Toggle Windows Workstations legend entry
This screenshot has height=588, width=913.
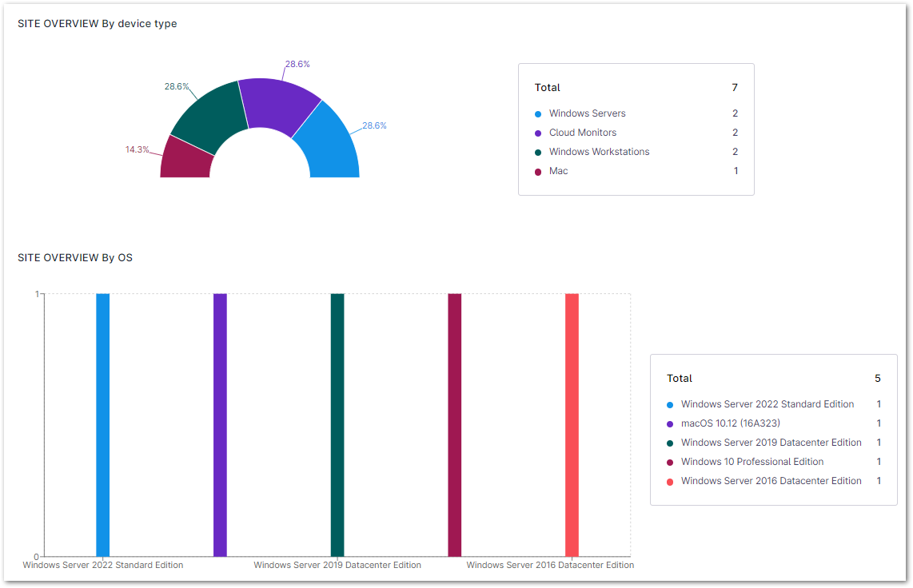coord(599,152)
